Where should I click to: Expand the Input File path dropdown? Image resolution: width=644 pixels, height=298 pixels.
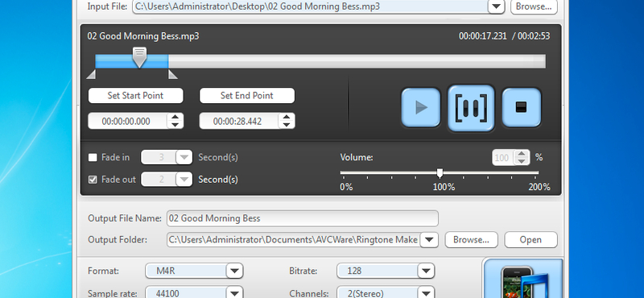click(496, 6)
